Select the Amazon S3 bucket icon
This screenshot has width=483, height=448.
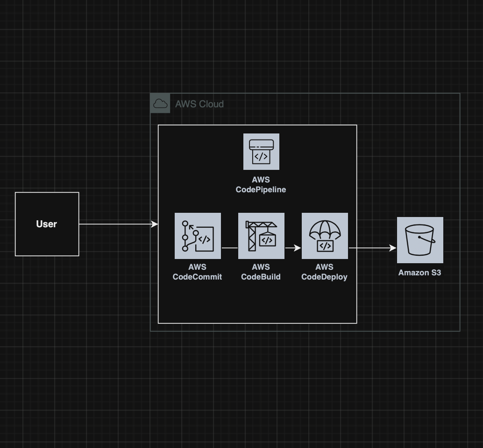coord(420,240)
